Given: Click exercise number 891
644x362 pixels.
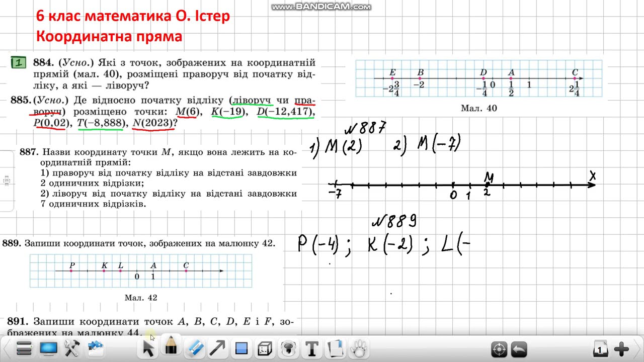Looking at the screenshot, I should tap(17, 321).
